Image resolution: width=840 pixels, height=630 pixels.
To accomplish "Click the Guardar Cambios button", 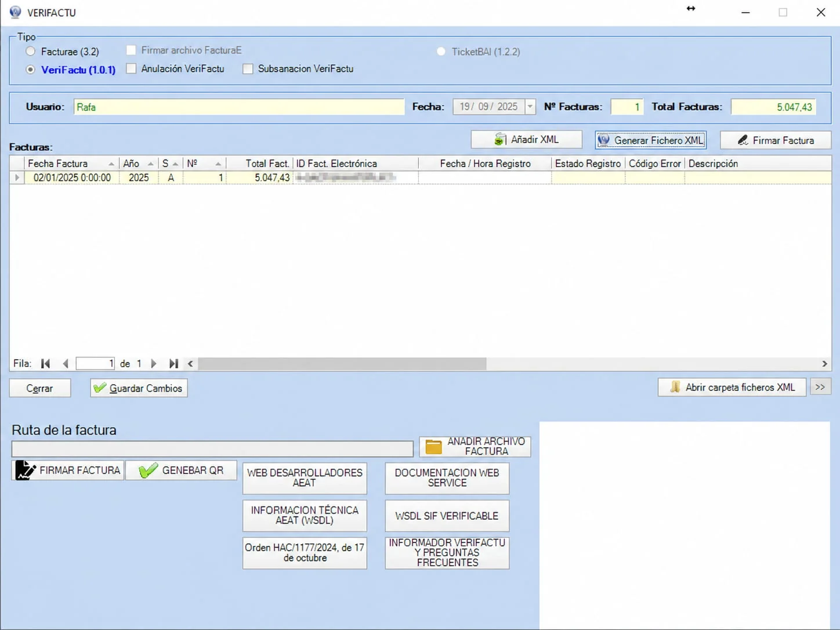I will click(139, 388).
